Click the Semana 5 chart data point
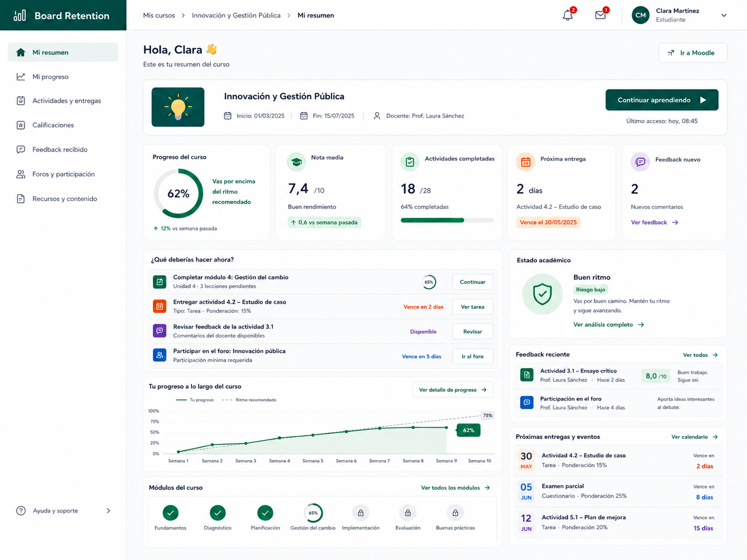 click(313, 435)
